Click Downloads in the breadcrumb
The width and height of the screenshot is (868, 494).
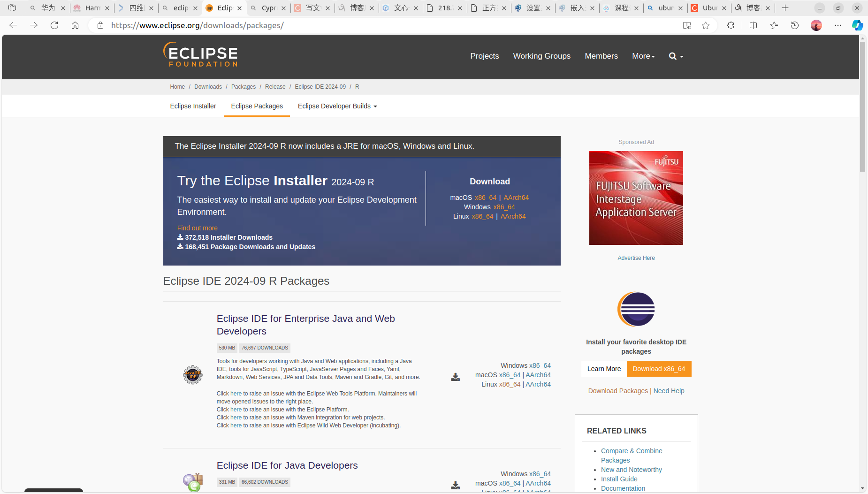coord(208,87)
